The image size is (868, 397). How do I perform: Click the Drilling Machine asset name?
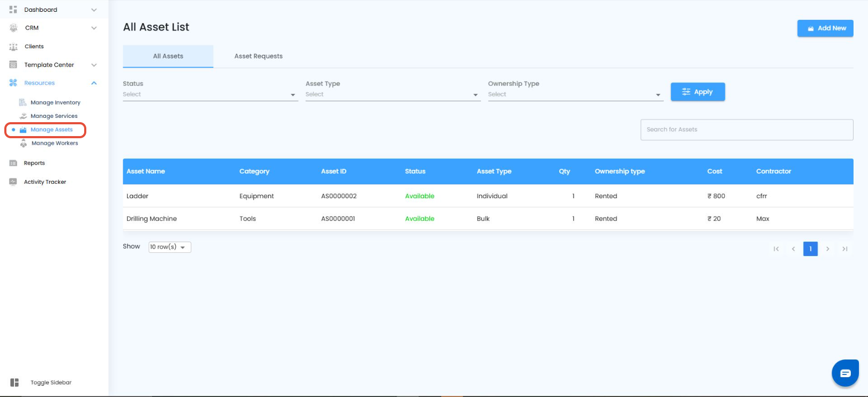[x=152, y=219]
